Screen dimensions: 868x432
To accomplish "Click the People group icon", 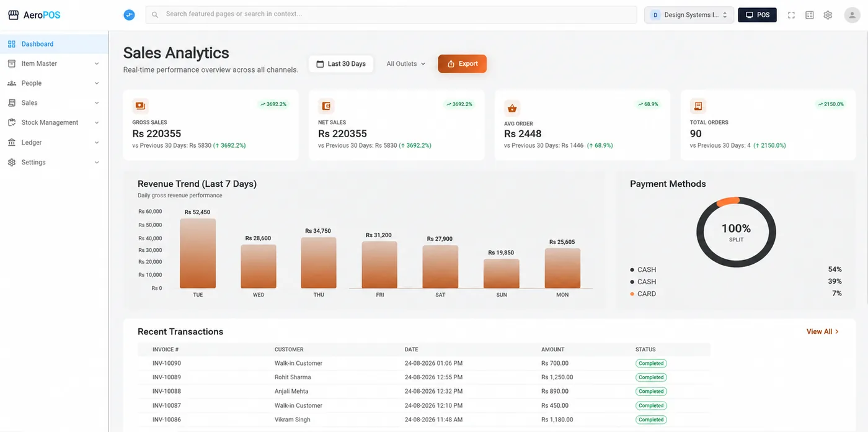I will point(12,83).
